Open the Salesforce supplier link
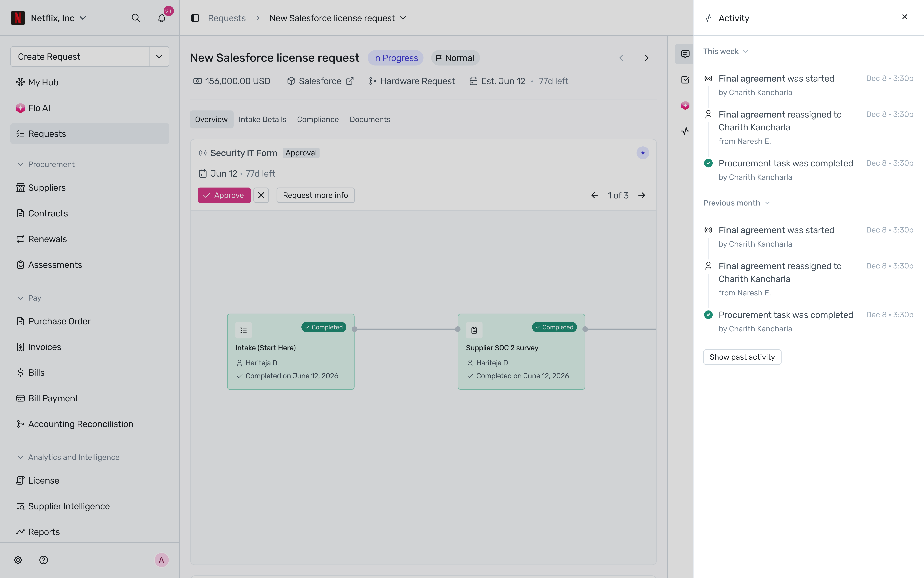 tap(320, 81)
